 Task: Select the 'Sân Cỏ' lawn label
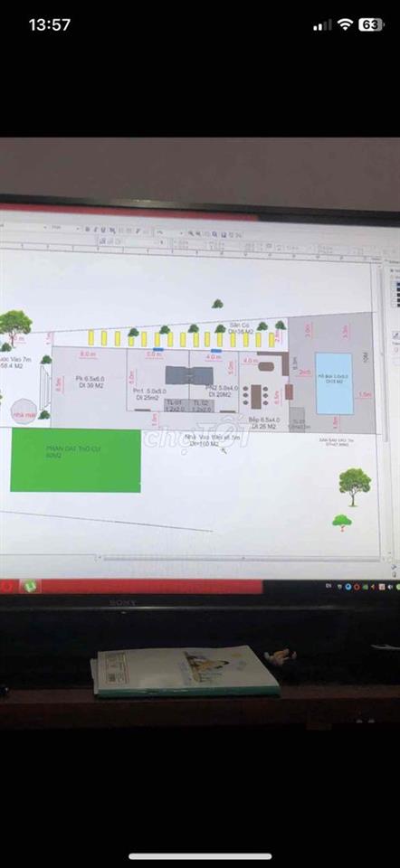[x=241, y=327]
